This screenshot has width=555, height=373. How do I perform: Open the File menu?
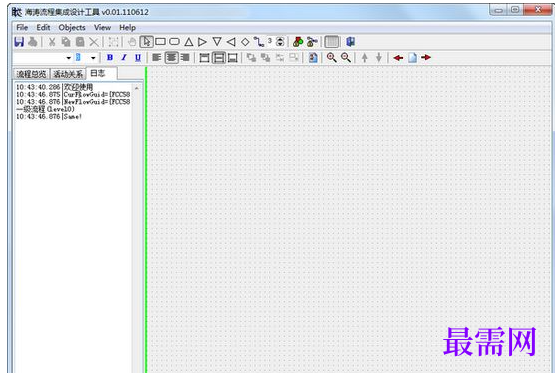coord(22,28)
